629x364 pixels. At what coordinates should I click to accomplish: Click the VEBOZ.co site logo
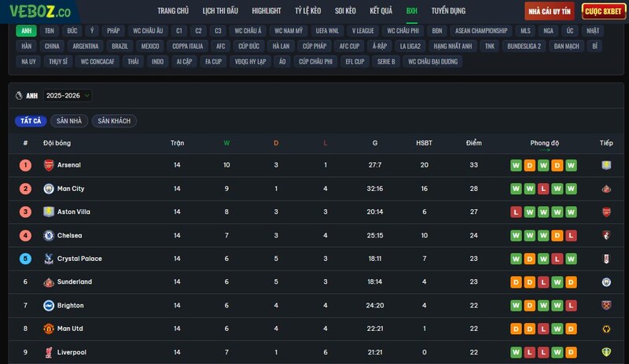point(40,11)
